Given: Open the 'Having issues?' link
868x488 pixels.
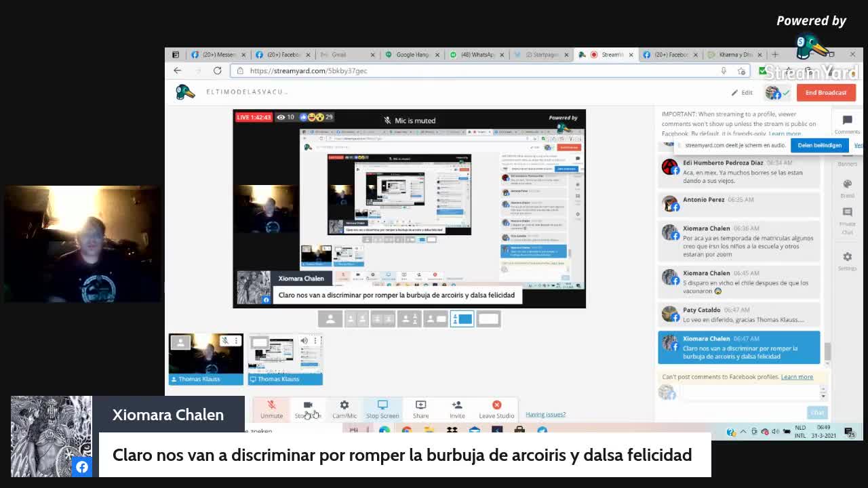Looking at the screenshot, I should [545, 414].
